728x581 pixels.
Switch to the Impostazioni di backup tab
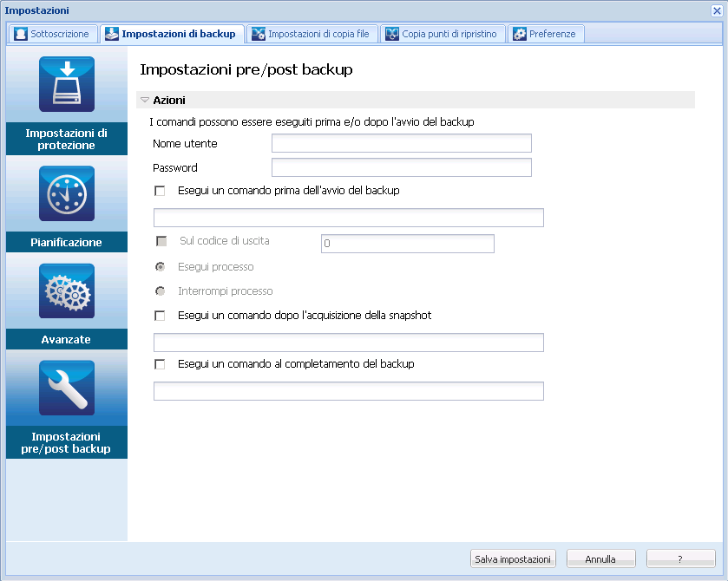tap(173, 34)
